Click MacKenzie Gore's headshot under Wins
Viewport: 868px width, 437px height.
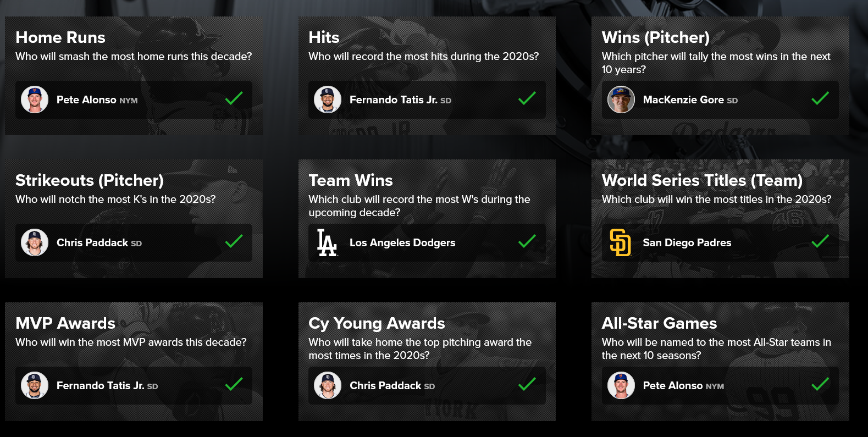pyautogui.click(x=621, y=99)
